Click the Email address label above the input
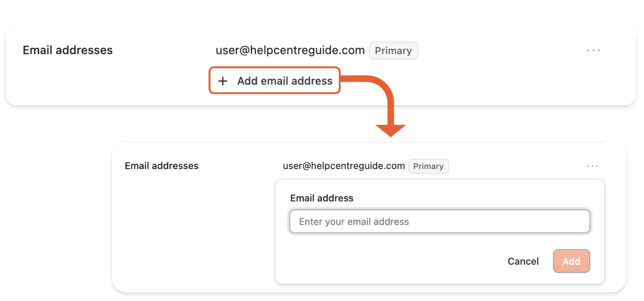 click(x=322, y=198)
